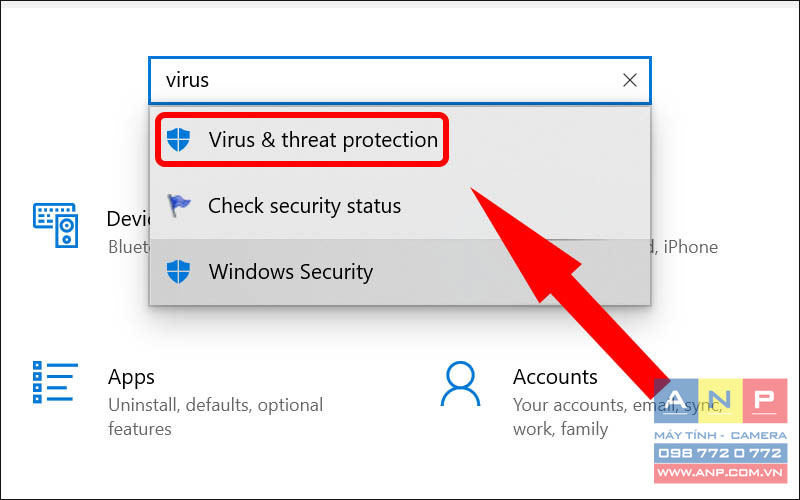The width and height of the screenshot is (800, 500).
Task: Click the shield icon next to Windows Security
Action: tap(179, 272)
